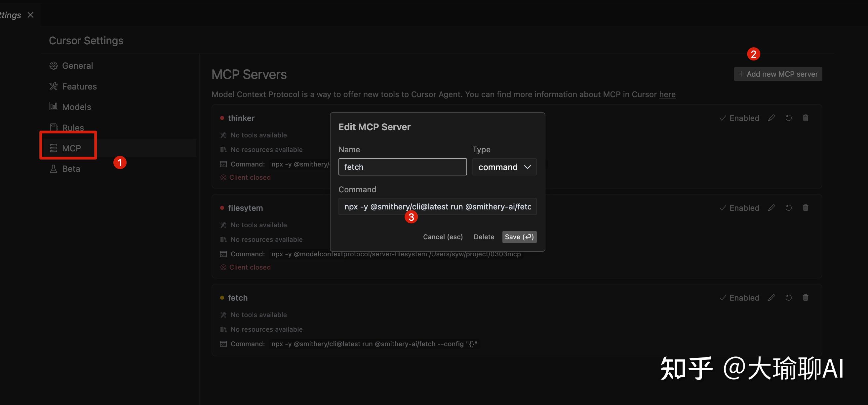Open the Type command dropdown
Viewport: 868px width, 405px height.
click(x=504, y=167)
